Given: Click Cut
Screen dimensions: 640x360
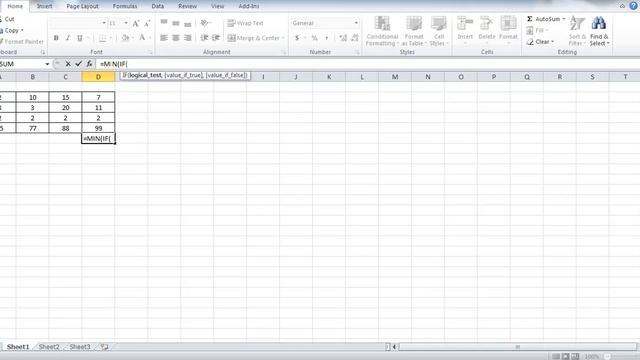Looking at the screenshot, I should 7,19.
